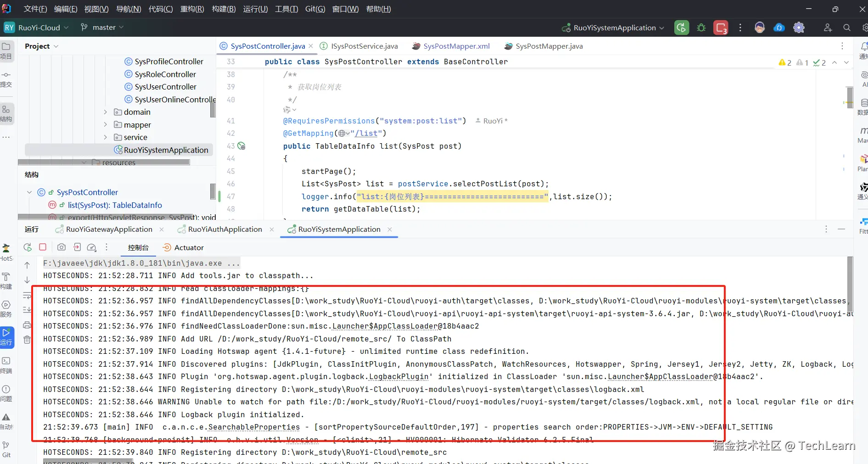The width and height of the screenshot is (868, 464).
Task: Stop the process in the run panel toolbar
Action: 43,247
